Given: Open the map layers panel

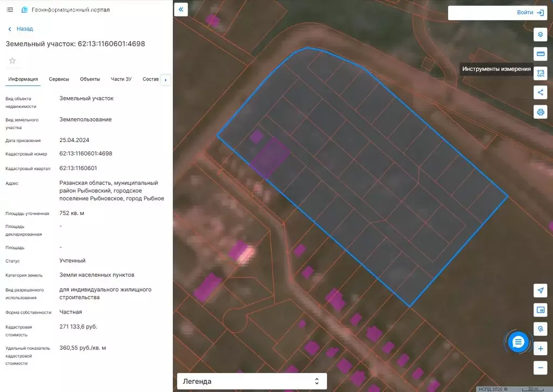Looking at the screenshot, I should (x=540, y=35).
